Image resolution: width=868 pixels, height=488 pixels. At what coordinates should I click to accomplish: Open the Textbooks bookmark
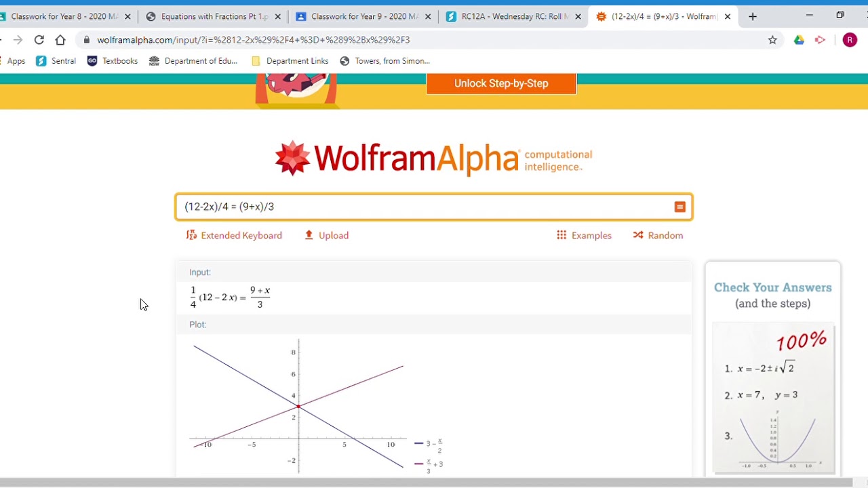coord(112,61)
